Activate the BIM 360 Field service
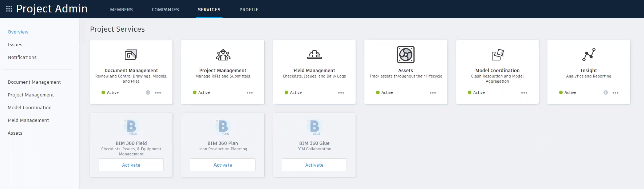The height and width of the screenshot is (189, 644). coord(131,165)
